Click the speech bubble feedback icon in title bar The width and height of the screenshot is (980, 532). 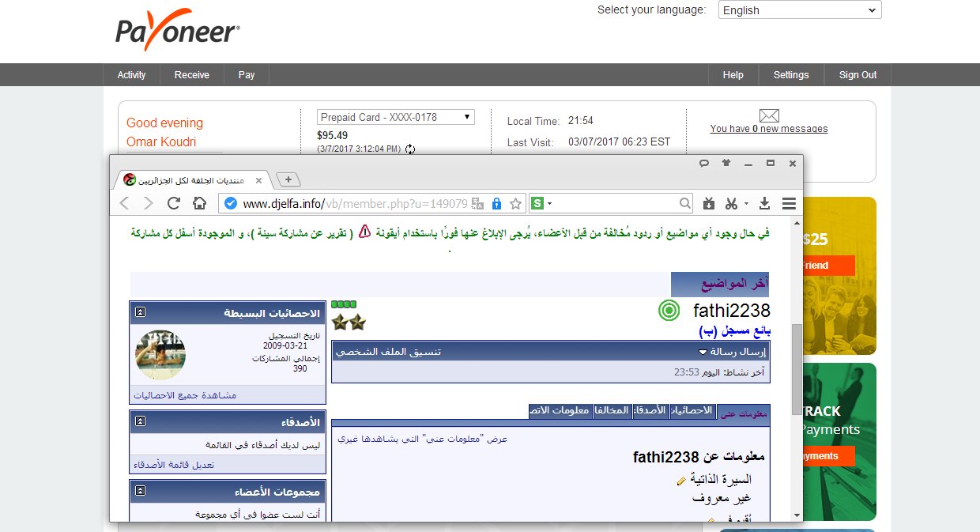coord(703,164)
